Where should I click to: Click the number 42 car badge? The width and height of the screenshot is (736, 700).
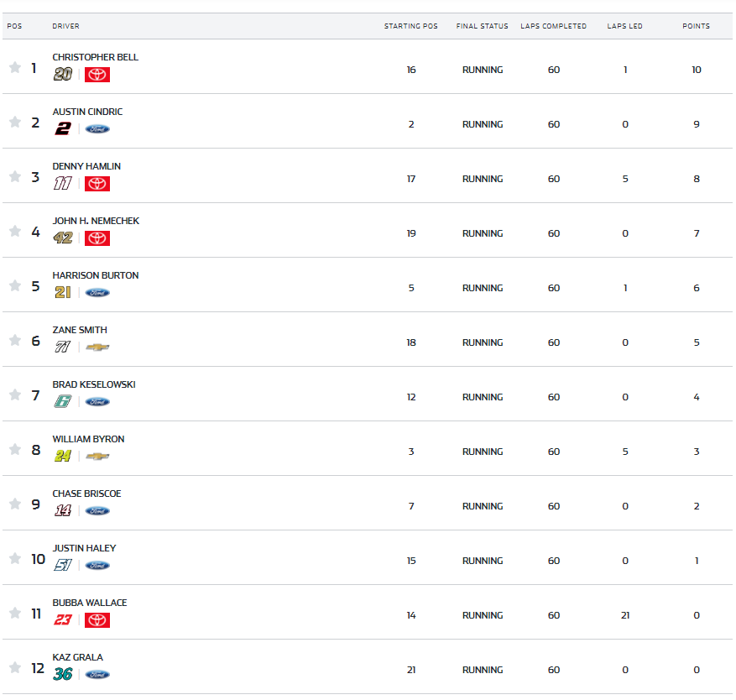pyautogui.click(x=63, y=238)
